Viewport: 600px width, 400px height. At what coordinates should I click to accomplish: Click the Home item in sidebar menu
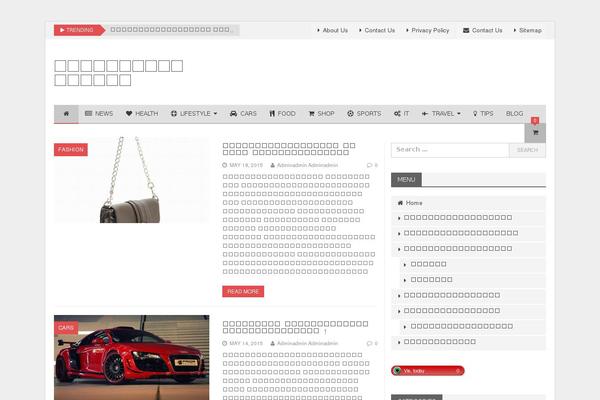click(468, 203)
